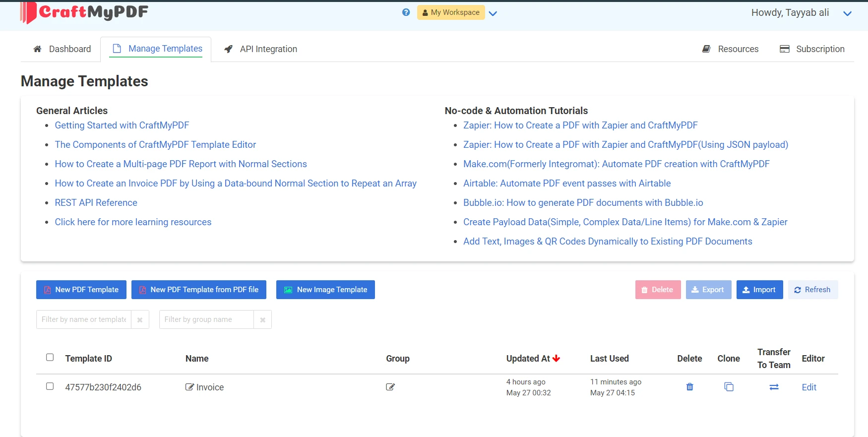Click the My Workspace badge
This screenshot has width=868, height=437.
click(451, 12)
